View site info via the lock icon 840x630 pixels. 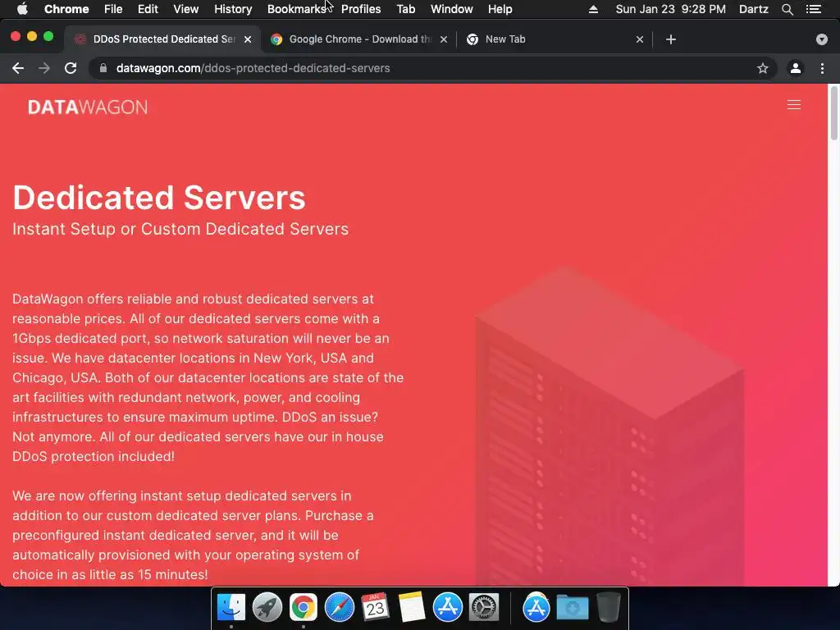coord(103,68)
